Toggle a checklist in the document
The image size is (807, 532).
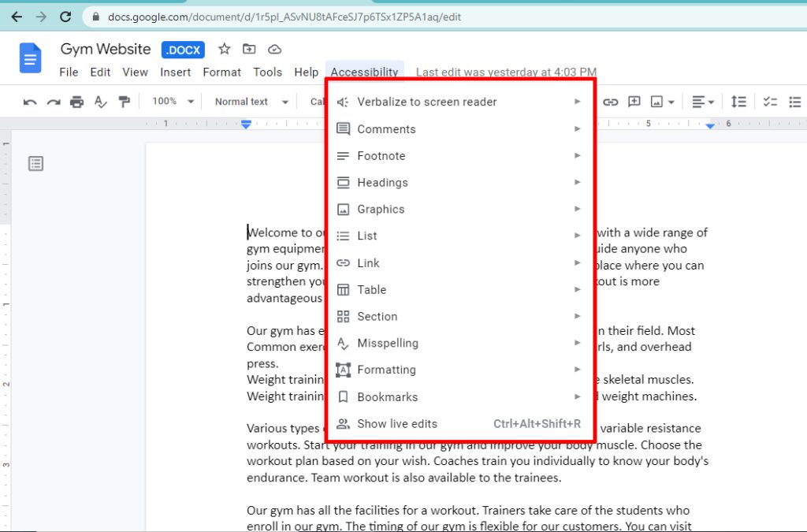769,101
